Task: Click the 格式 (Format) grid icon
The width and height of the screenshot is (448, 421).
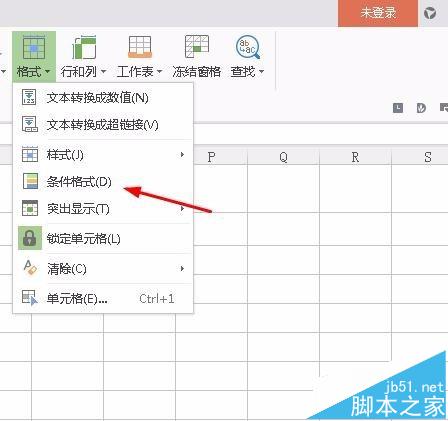Action: (x=34, y=47)
